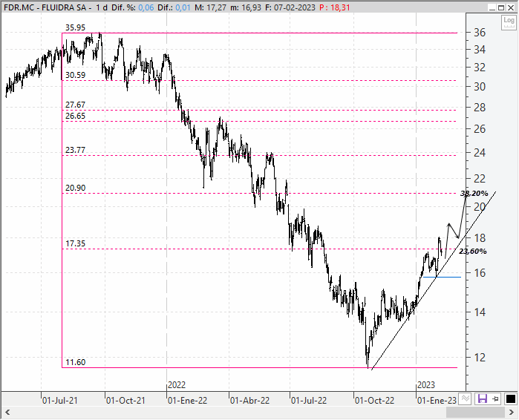This screenshot has width=519, height=420.
Task: Click the 2022 year marker
Action: (177, 385)
